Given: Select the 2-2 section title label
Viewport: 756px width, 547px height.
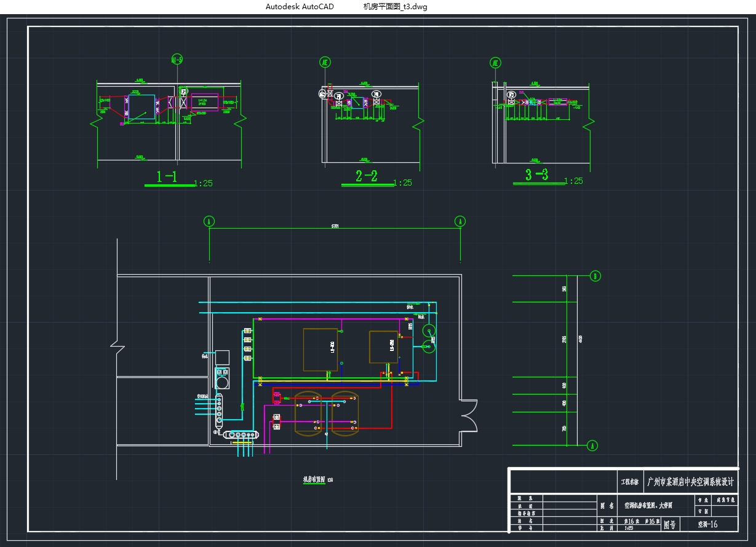Looking at the screenshot, I should tap(367, 177).
